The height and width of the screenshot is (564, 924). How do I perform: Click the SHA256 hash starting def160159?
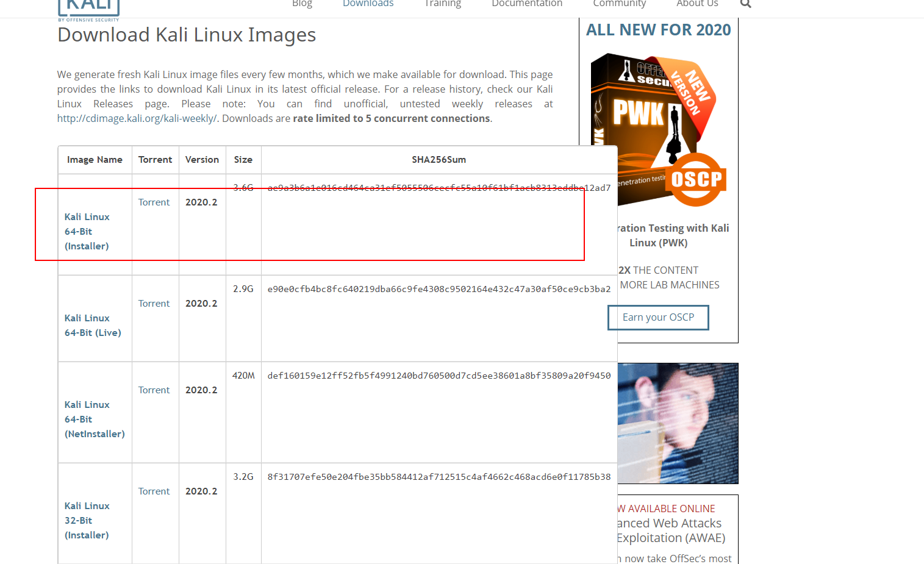tap(439, 376)
